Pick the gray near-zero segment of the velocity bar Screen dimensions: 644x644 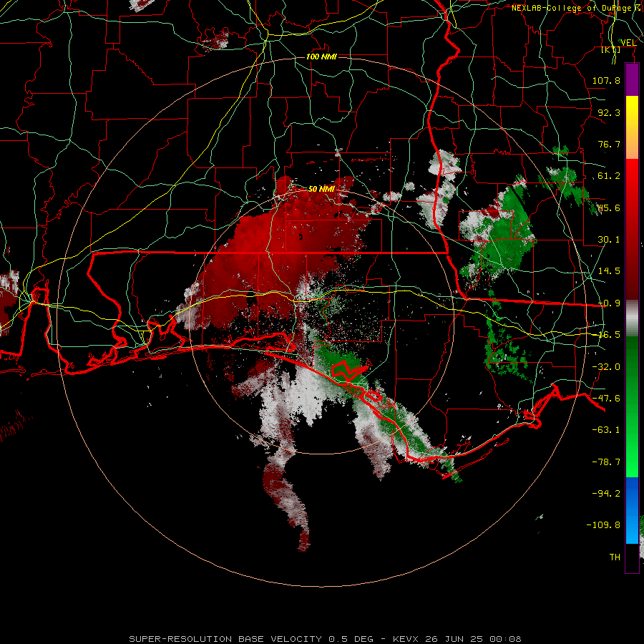coord(632,318)
